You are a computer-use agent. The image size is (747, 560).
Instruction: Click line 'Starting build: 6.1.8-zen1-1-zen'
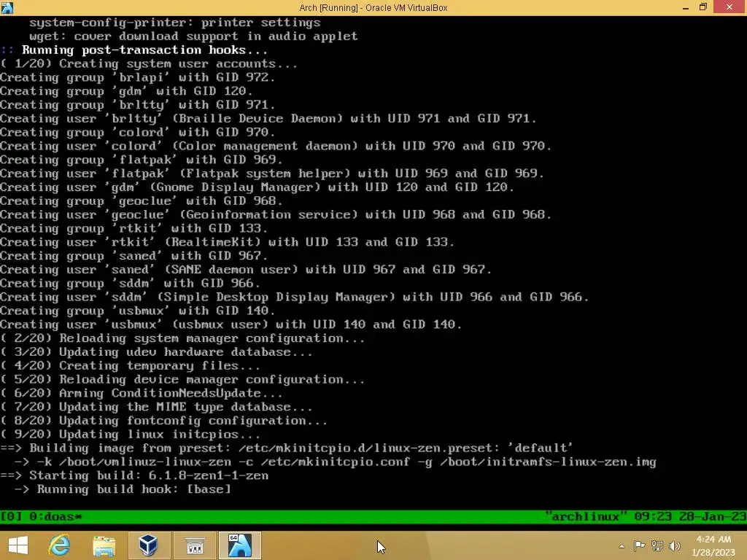(x=134, y=475)
